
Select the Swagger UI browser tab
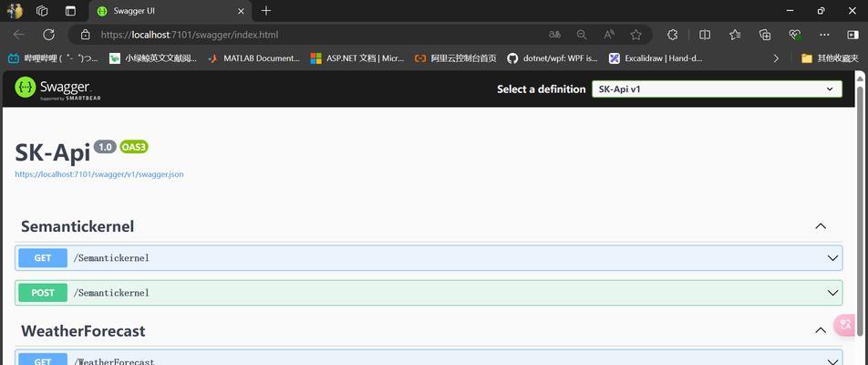tap(170, 11)
